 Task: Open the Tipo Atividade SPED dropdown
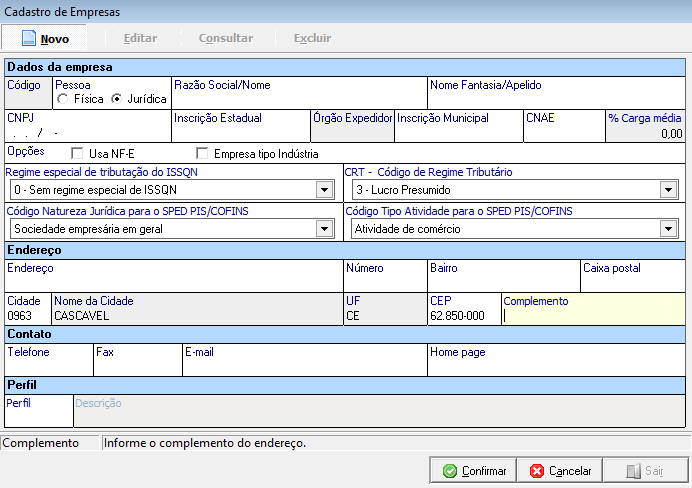click(668, 229)
